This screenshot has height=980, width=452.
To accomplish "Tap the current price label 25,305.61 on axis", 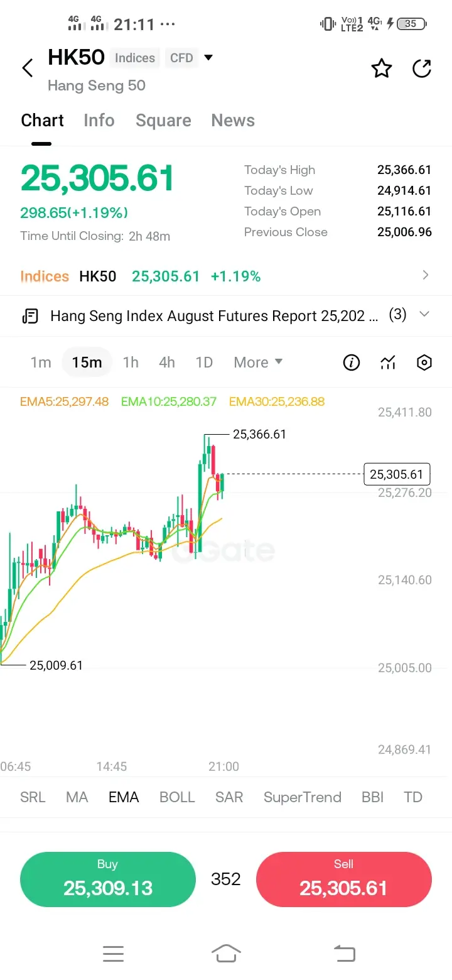I will [x=397, y=474].
